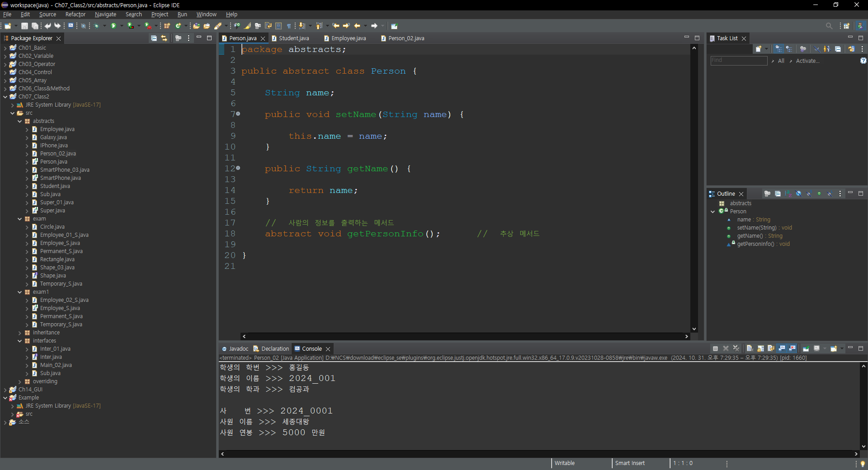The image size is (868, 470).
Task: Click the Clear Console icon
Action: 749,348
